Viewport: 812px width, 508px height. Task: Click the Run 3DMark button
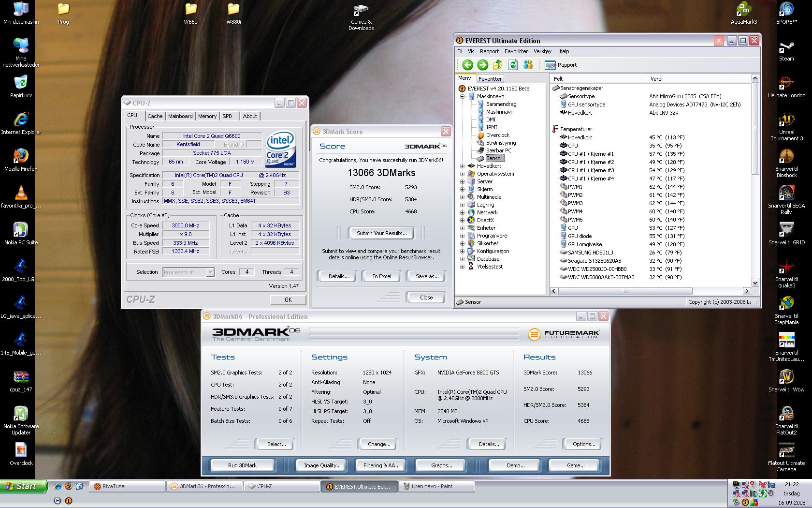click(242, 465)
